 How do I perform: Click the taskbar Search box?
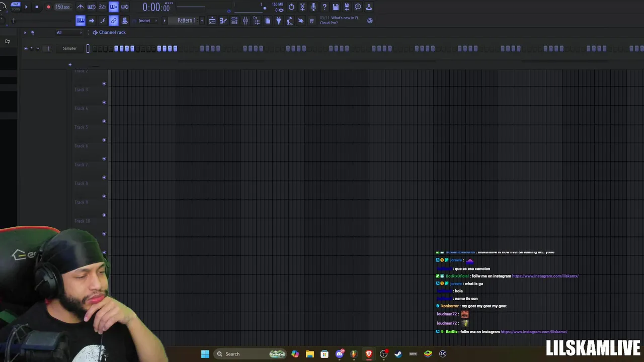[x=250, y=354]
